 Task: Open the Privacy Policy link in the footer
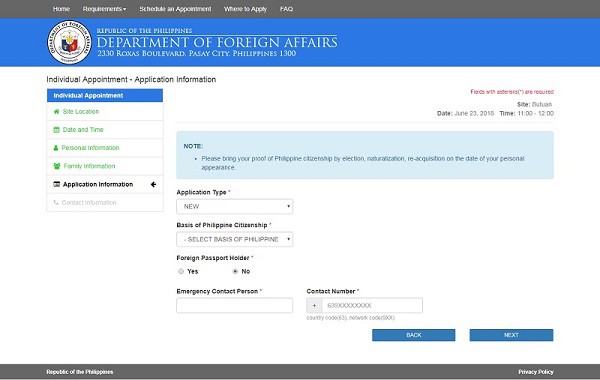click(536, 372)
